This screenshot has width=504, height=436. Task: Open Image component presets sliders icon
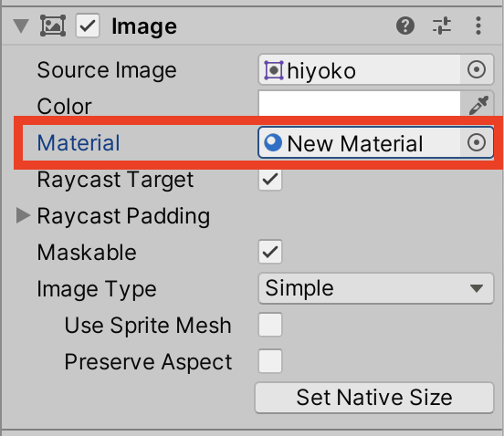pyautogui.click(x=442, y=26)
